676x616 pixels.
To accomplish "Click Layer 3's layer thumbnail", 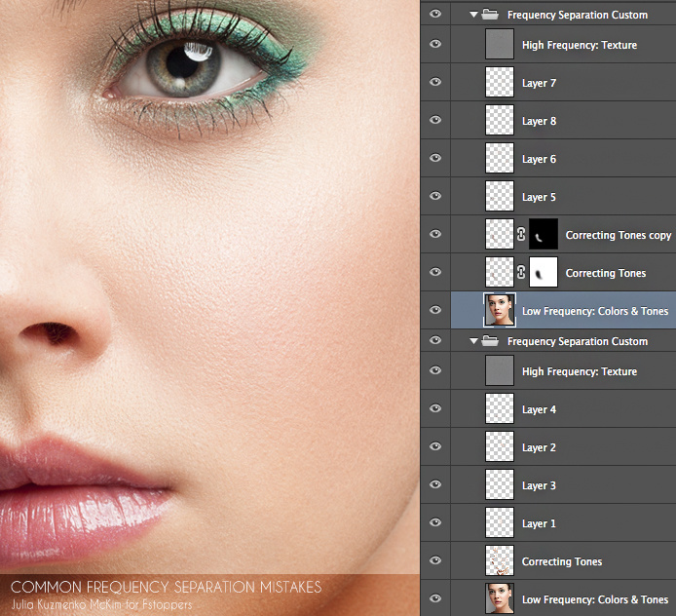I will point(500,484).
